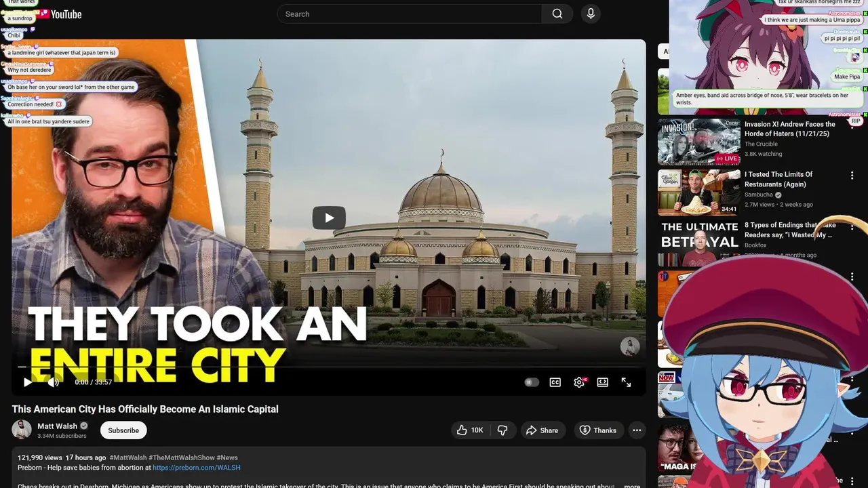This screenshot has height=488, width=868.
Task: Open options menu for Restaurants video
Action: click(x=852, y=176)
